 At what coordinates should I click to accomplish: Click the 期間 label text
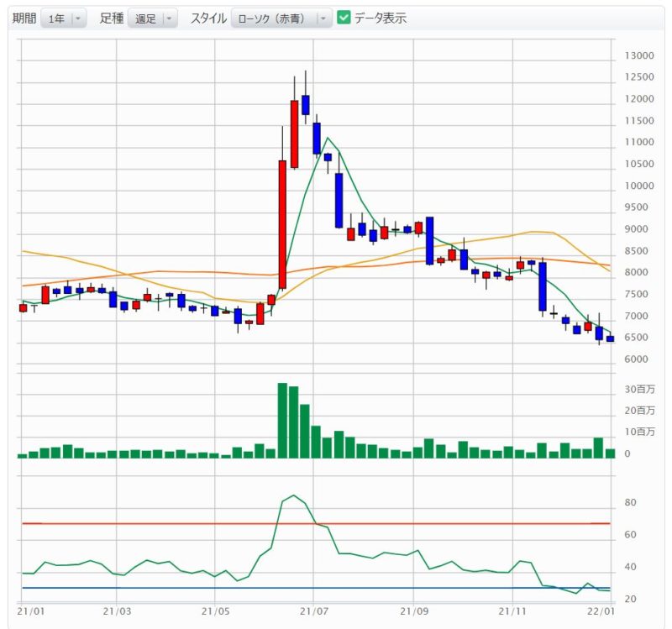click(x=24, y=18)
